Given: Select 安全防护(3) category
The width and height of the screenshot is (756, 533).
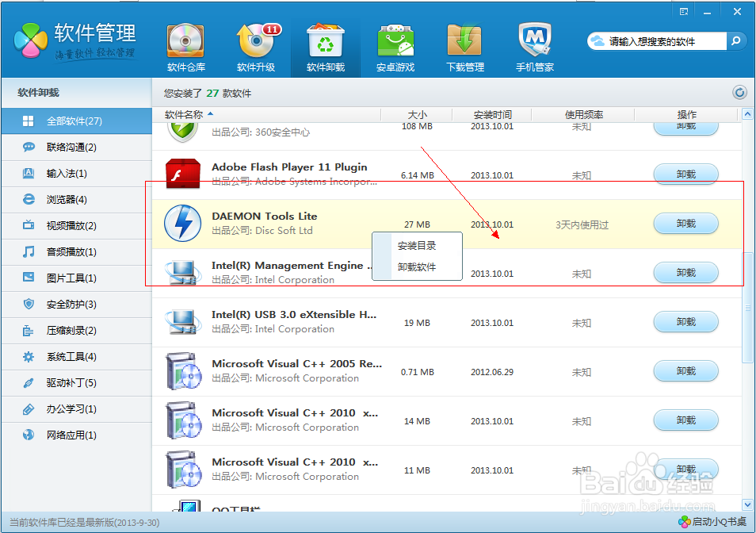Looking at the screenshot, I should tap(77, 305).
